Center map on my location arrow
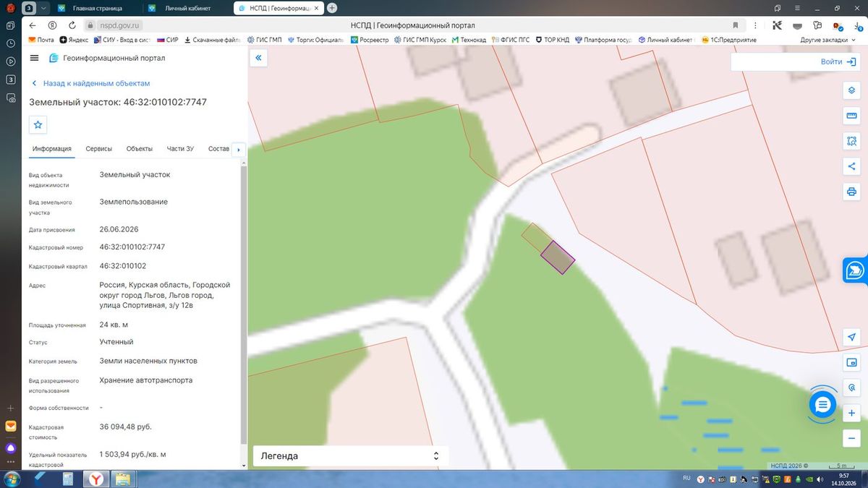 click(x=851, y=337)
